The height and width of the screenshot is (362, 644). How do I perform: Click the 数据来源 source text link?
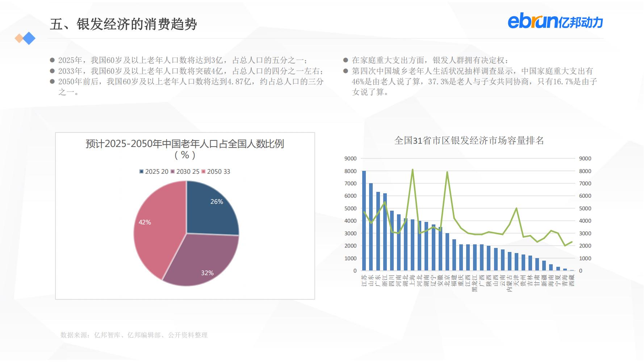(134, 335)
